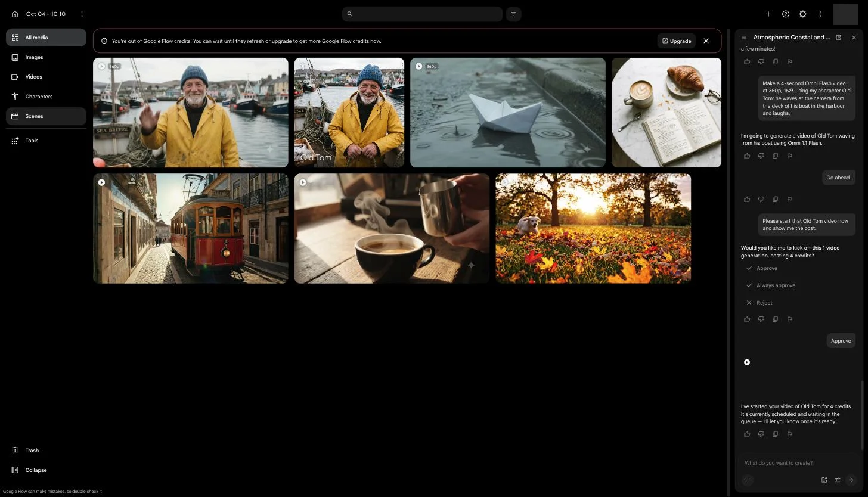
Task: Click the Upgrade button in banner
Action: pyautogui.click(x=677, y=41)
